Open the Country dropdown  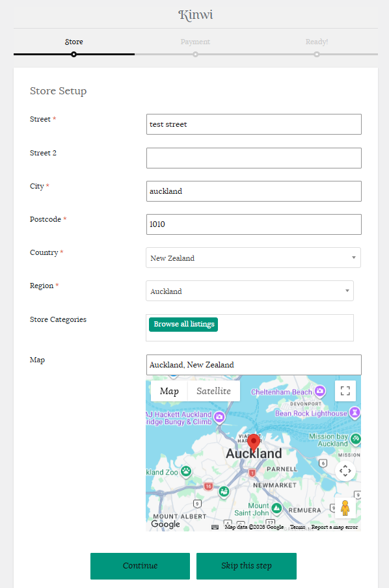tap(253, 258)
